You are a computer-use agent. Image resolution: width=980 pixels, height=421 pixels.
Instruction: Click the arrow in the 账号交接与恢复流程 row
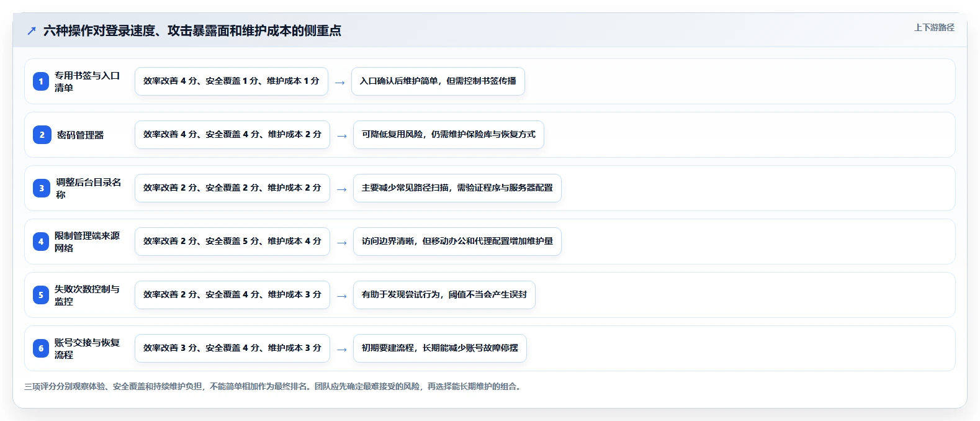[x=341, y=350]
